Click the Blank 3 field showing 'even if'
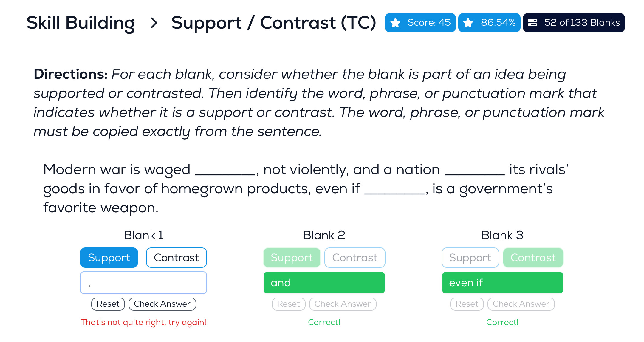This screenshot has width=644, height=342. point(502,283)
